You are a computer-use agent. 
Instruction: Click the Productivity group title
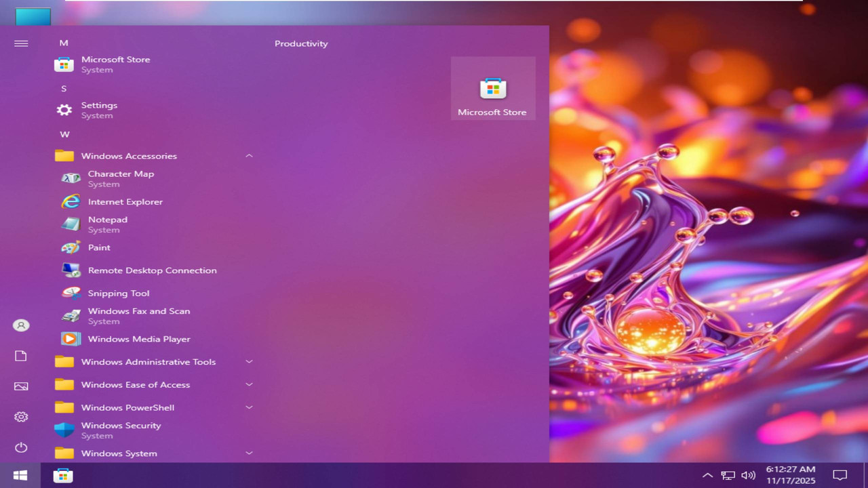(301, 43)
